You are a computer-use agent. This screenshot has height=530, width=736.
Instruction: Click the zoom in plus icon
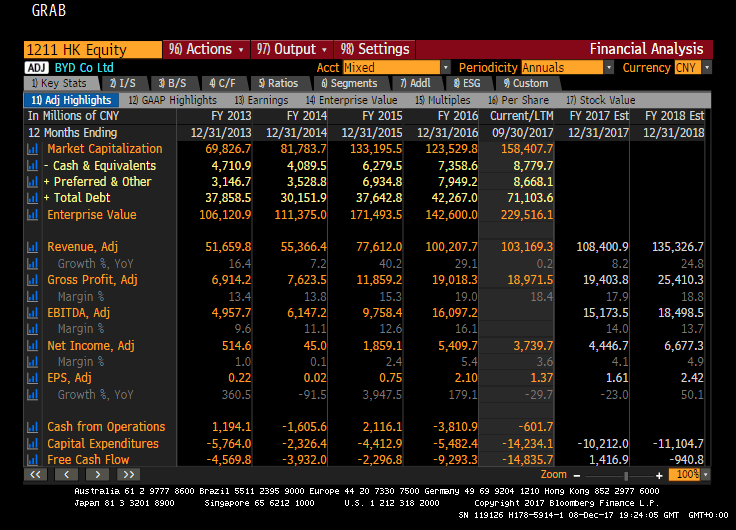click(x=659, y=474)
